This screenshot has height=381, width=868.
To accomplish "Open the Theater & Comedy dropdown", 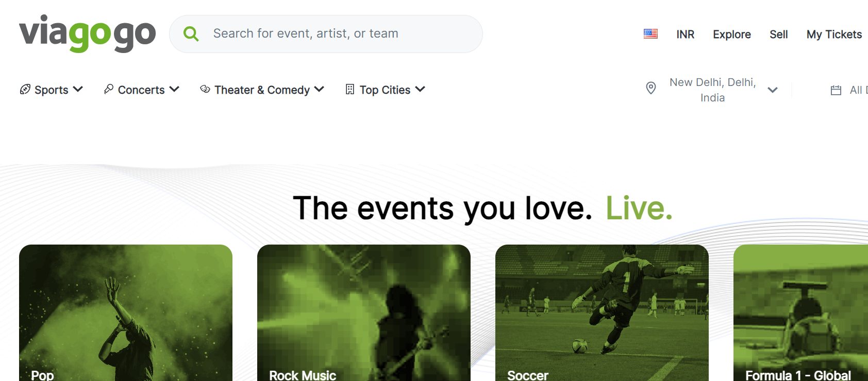I will [320, 89].
